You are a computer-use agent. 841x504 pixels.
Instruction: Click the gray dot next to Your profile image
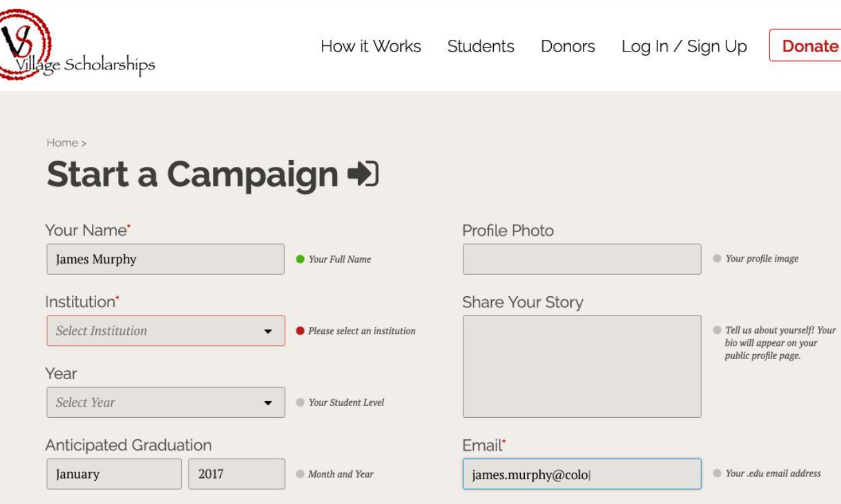(717, 259)
